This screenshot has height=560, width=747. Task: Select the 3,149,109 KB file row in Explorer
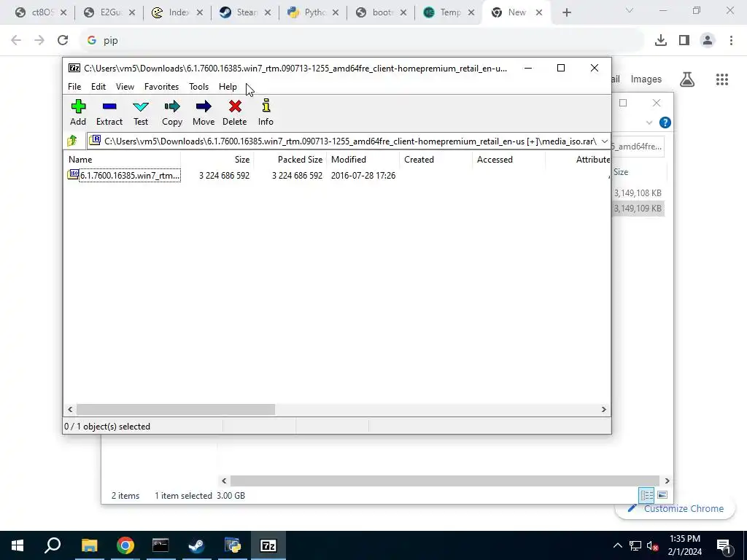(638, 208)
